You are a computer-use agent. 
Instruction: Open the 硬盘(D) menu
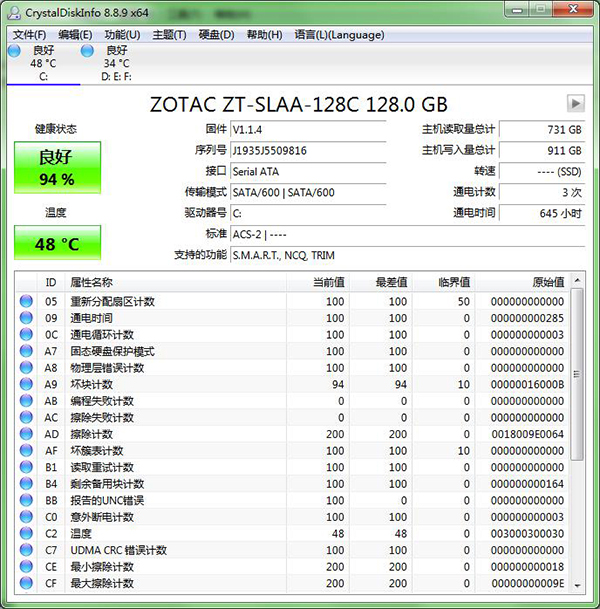pos(216,35)
